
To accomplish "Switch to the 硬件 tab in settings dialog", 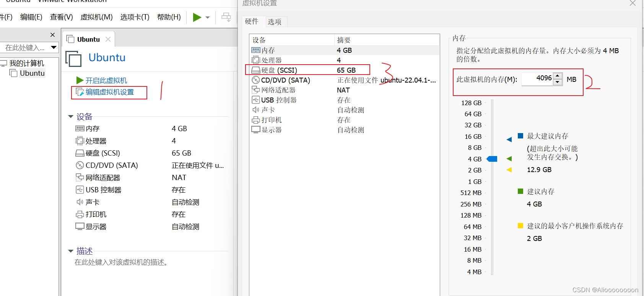I will pos(252,21).
